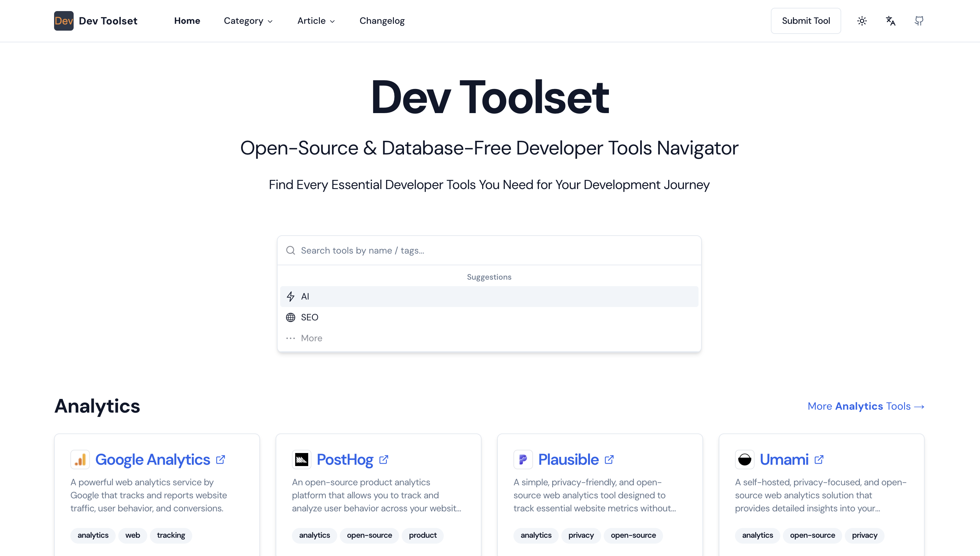Expand the Article dropdown menu
Screen dimensions: 980x556
(316, 21)
